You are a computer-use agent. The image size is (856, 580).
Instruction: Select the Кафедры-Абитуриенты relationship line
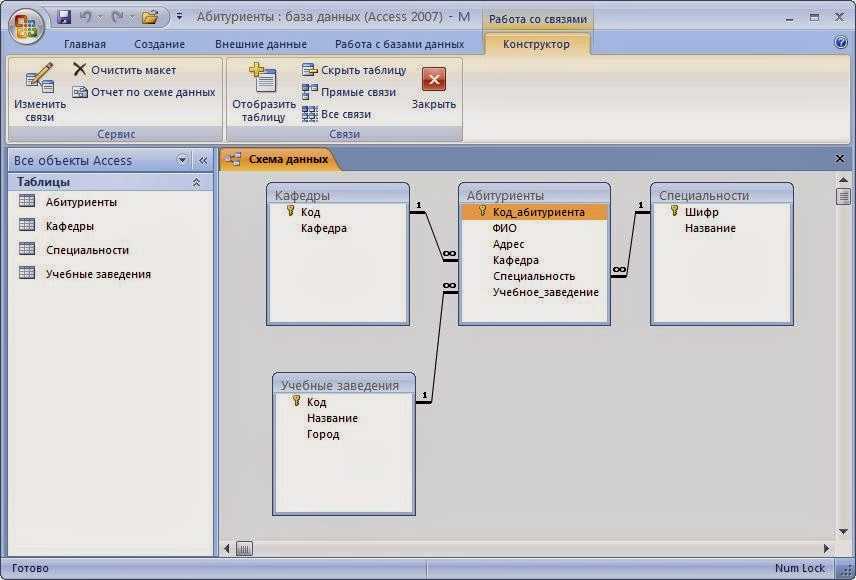click(x=434, y=236)
